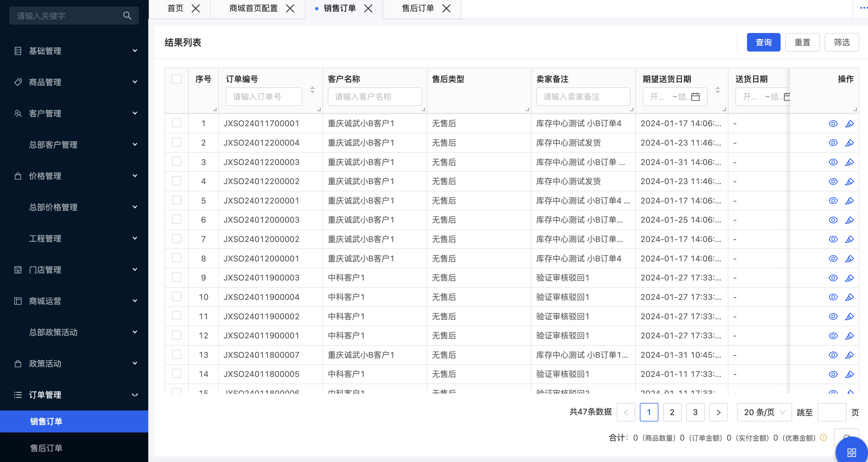This screenshot has height=462, width=868.
Task: Open the eye icon for order JXSO24011900002
Action: [x=833, y=316]
